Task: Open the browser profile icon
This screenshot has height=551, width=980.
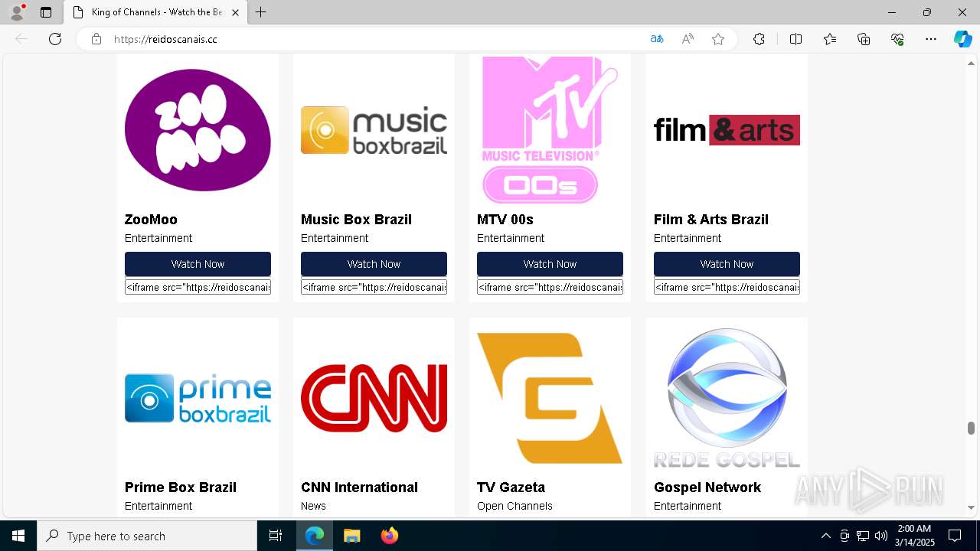Action: click(17, 12)
